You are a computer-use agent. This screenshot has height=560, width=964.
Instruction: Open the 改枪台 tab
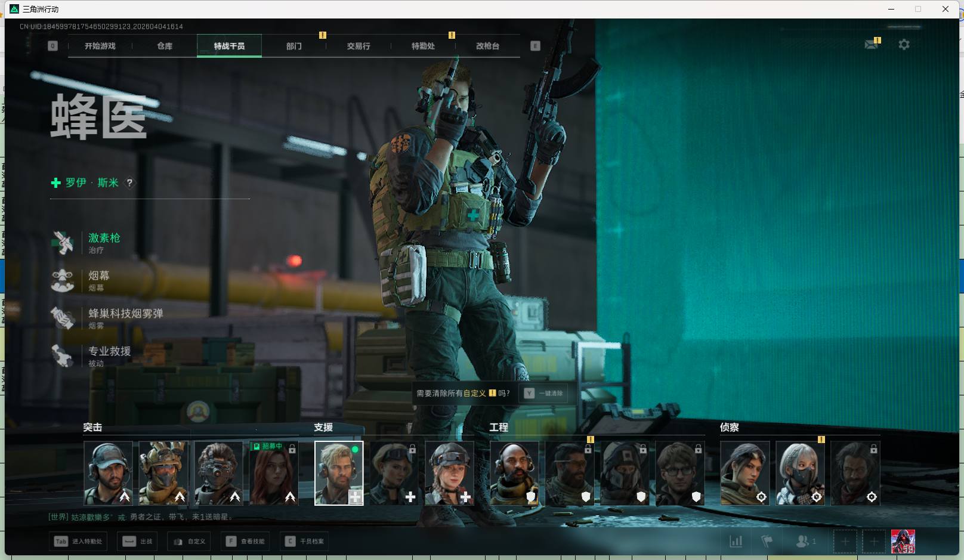pyautogui.click(x=487, y=46)
